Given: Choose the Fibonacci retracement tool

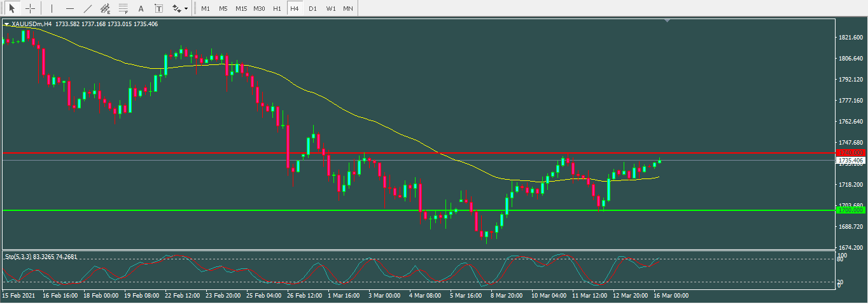Looking at the screenshot, I should coord(123,9).
